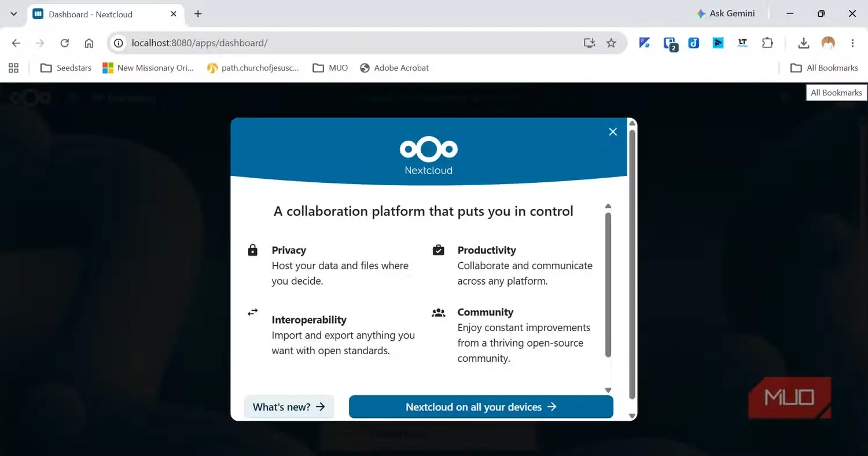Screen dimensions: 868x456
Task: Click the dialog's inner content scrollbar
Action: tap(608, 285)
